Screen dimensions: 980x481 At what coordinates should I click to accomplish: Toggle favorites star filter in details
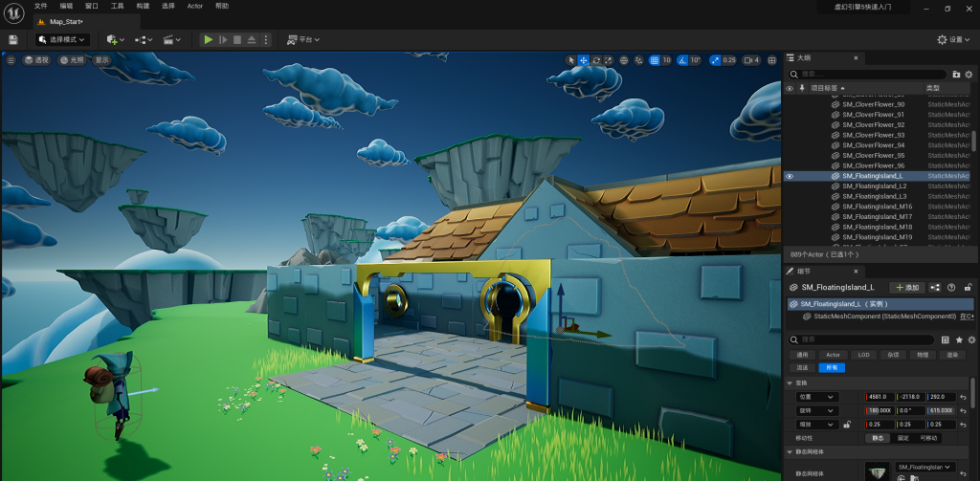pos(959,339)
